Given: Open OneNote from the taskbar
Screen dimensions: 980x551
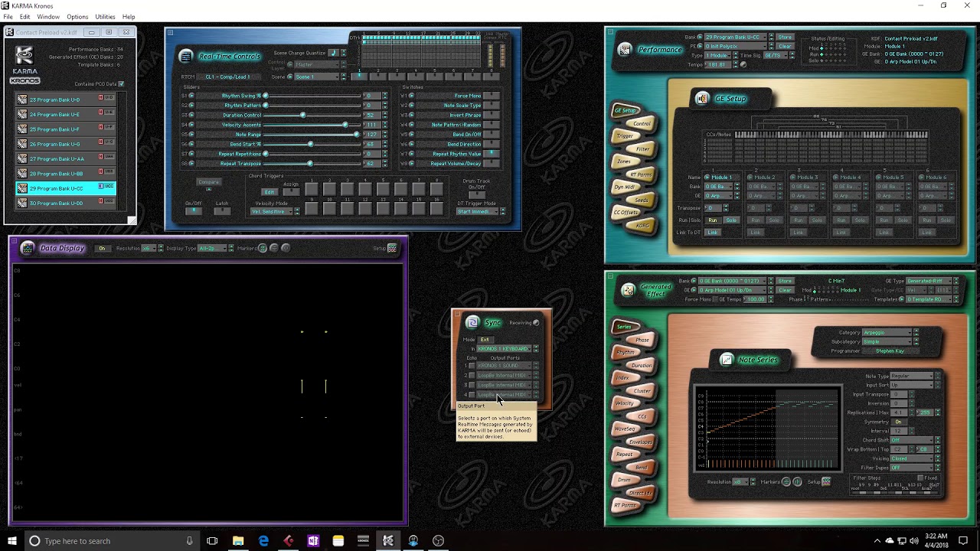Looking at the screenshot, I should [313, 541].
